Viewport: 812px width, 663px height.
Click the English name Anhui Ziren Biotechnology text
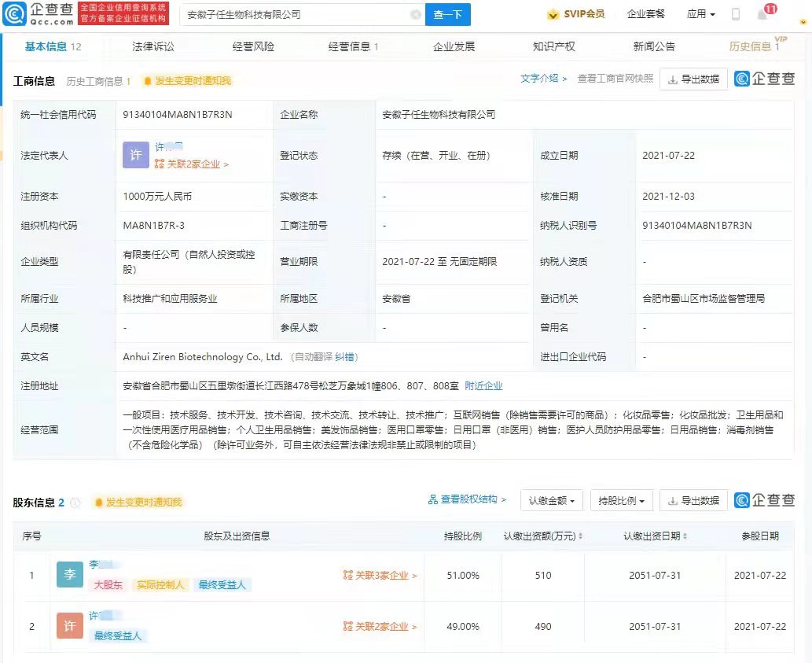click(203, 357)
